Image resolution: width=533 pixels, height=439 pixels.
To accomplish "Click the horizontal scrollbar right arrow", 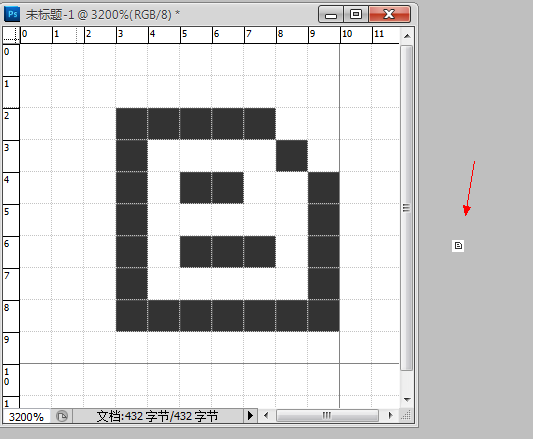I will pos(390,416).
